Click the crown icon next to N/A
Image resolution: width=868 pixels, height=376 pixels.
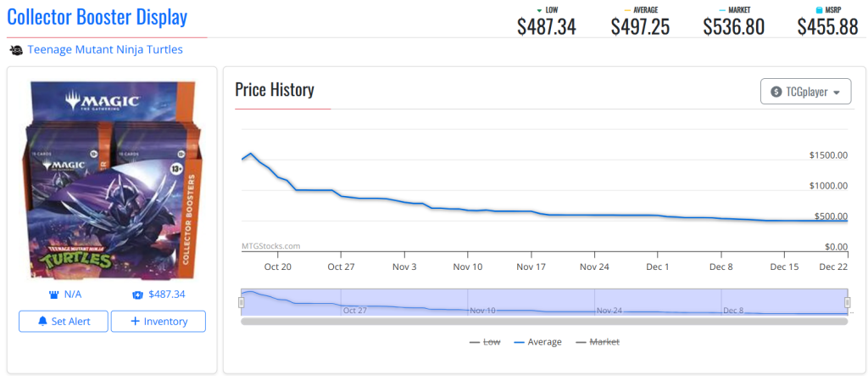click(54, 295)
